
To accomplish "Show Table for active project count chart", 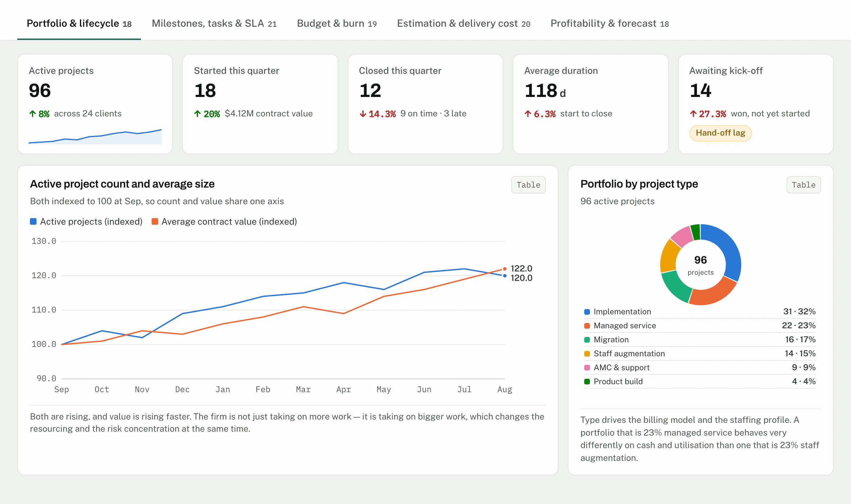I will tap(528, 185).
